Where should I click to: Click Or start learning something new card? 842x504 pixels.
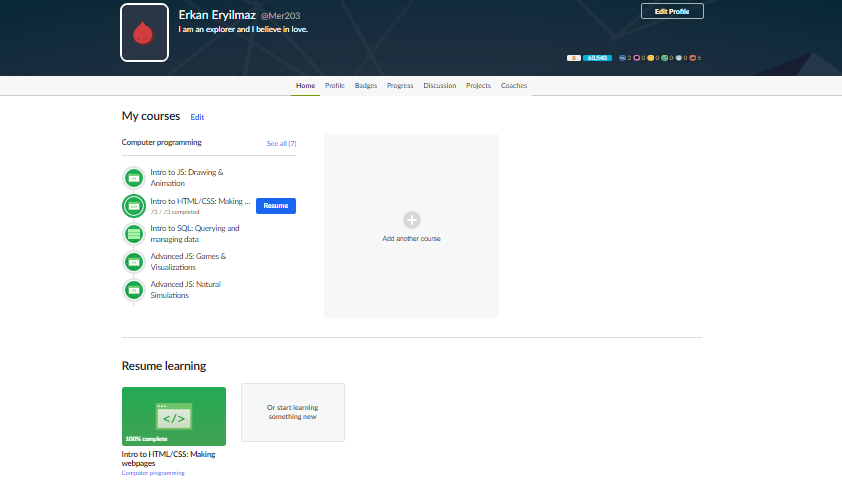pyautogui.click(x=293, y=412)
